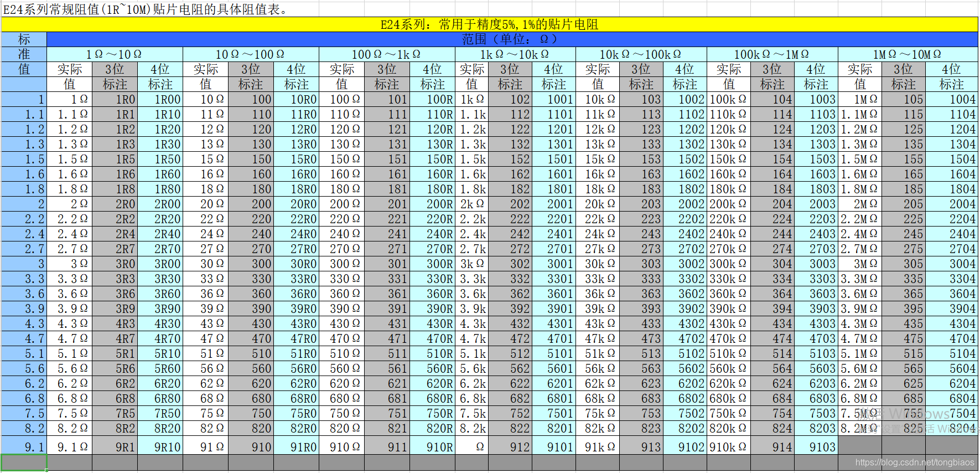Click the range header "1MΩ～10MΩ"
Image resolution: width=980 pixels, height=473 pixels.
[x=908, y=54]
